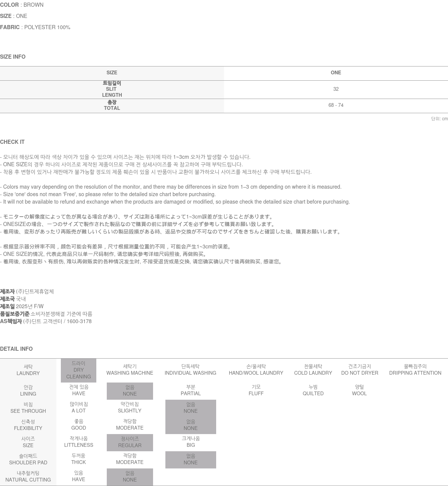The height and width of the screenshot is (486, 448).
Task: Select the Washing Machine laundry cell
Action: pyautogui.click(x=130, y=370)
